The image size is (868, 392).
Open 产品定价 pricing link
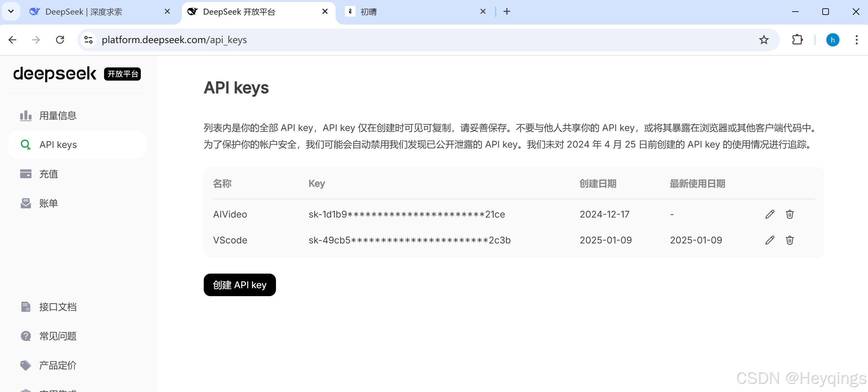tap(77, 365)
